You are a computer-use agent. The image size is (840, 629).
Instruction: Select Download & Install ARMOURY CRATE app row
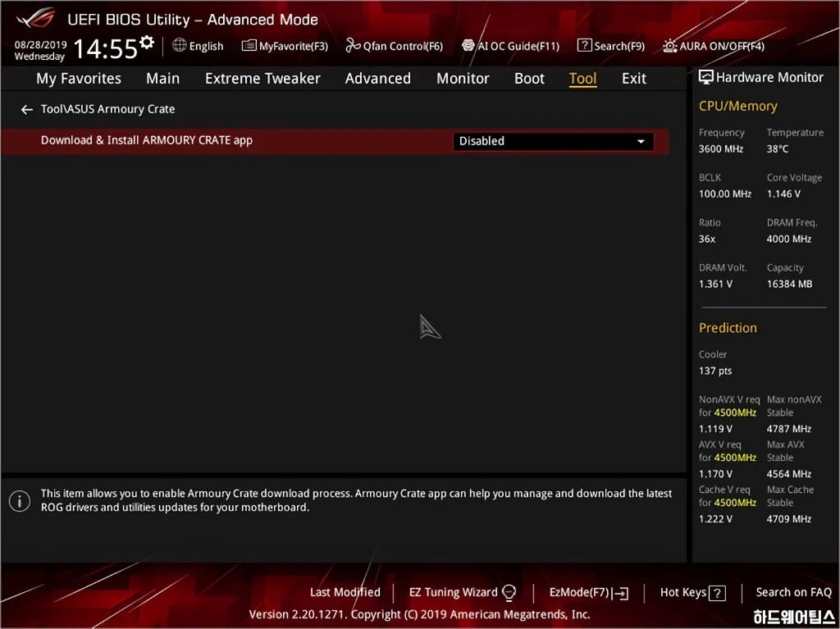[336, 141]
